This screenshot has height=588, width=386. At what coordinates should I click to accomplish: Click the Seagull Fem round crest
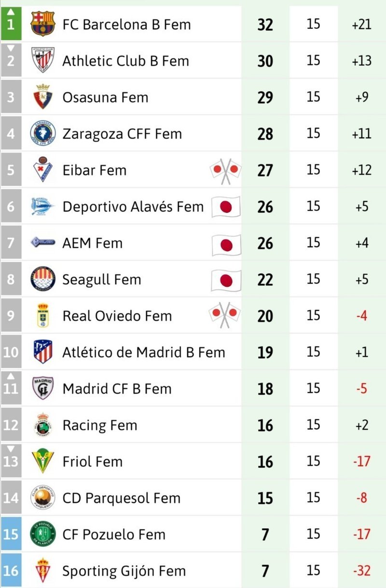pos(43,279)
